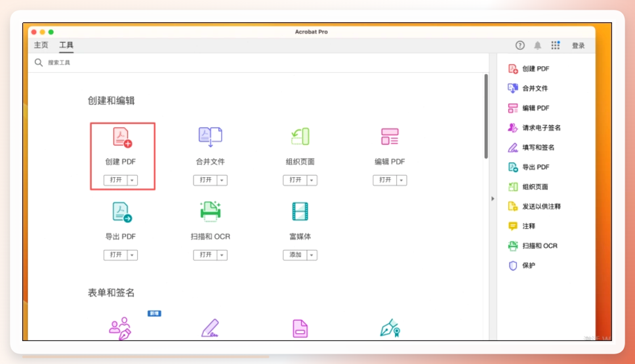Click the 搜索工具 search field
635x364 pixels.
[259, 62]
